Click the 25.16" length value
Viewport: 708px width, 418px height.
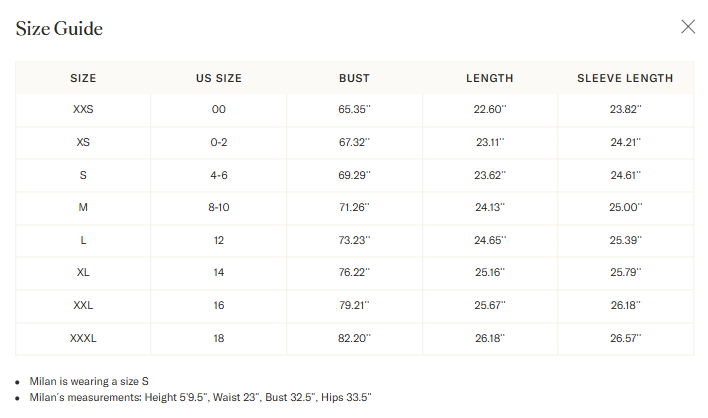(490, 272)
